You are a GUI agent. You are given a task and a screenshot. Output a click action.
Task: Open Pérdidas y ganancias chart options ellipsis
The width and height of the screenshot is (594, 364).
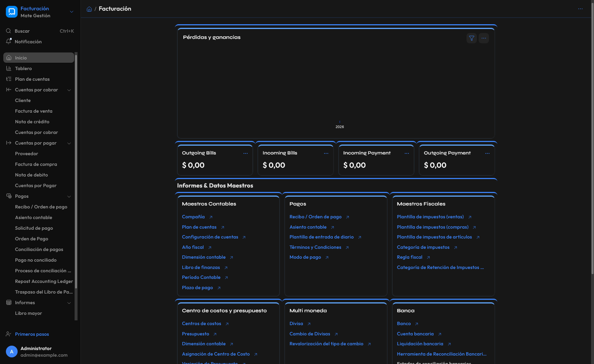(x=484, y=38)
